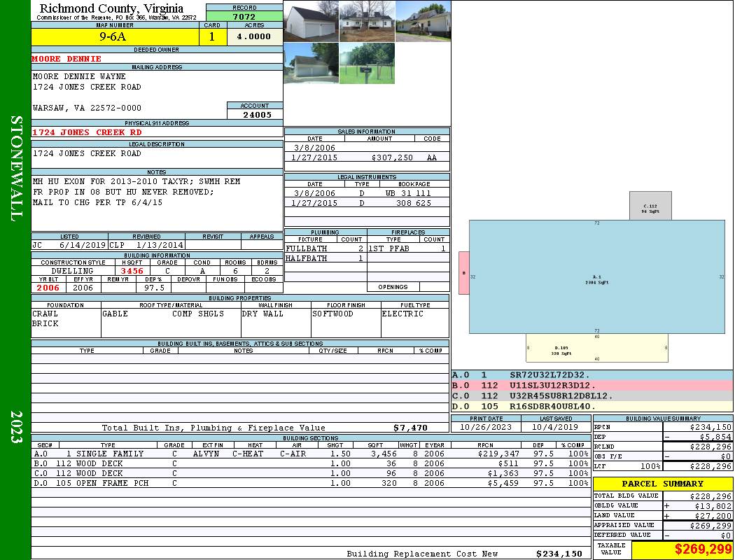
Task: Click the account number 24005 box
Action: [255, 114]
